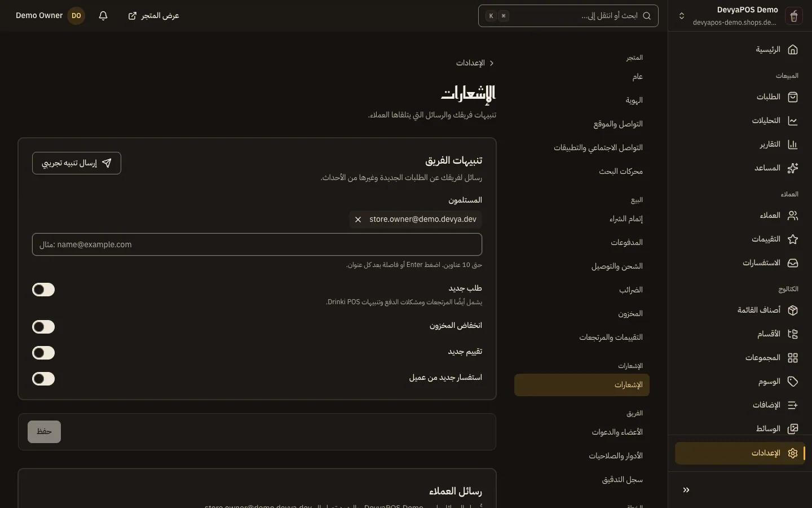Open the عام settings section
812x508 pixels.
pyautogui.click(x=582, y=77)
